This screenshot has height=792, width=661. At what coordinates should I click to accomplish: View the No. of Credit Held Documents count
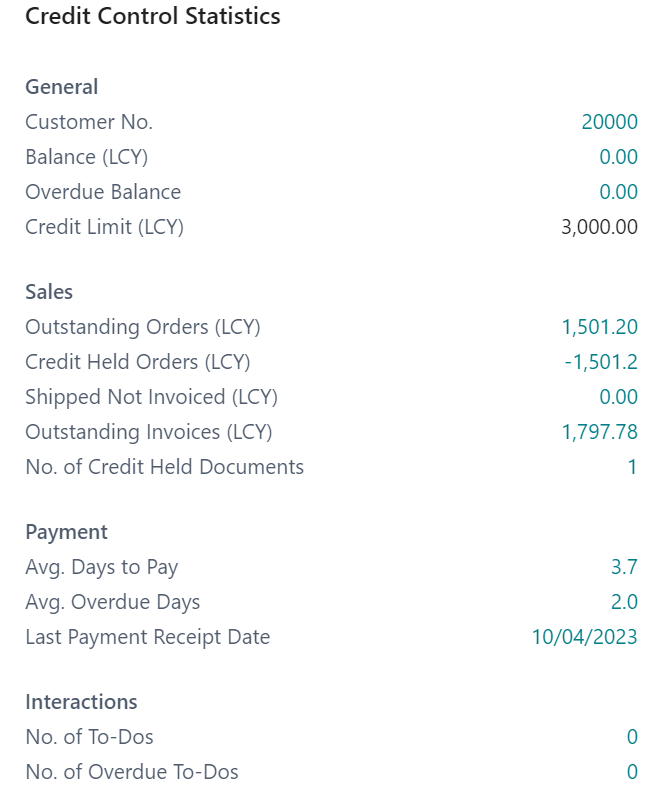[632, 467]
